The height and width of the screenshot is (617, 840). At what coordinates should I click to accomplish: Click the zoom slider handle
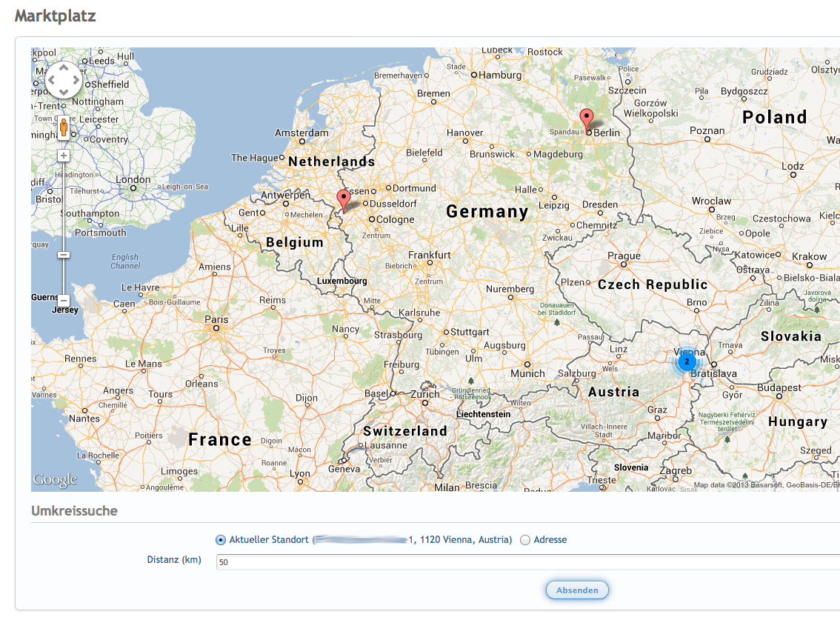64,255
